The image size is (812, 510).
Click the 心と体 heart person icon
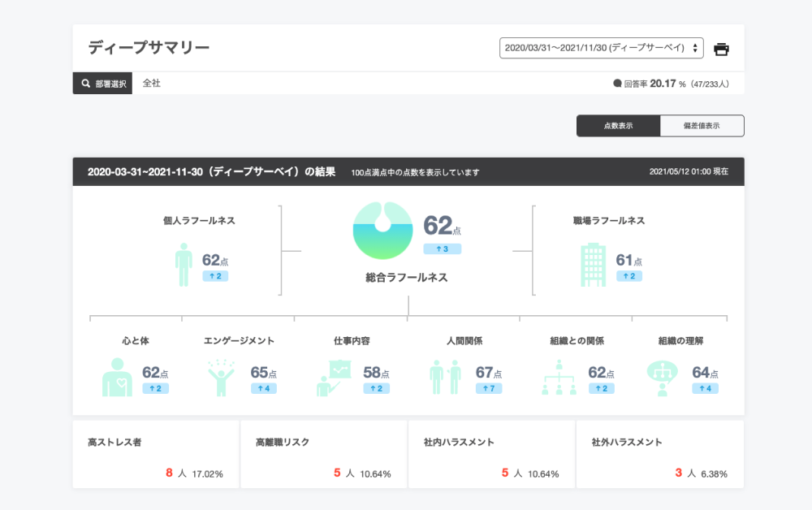pos(117,377)
